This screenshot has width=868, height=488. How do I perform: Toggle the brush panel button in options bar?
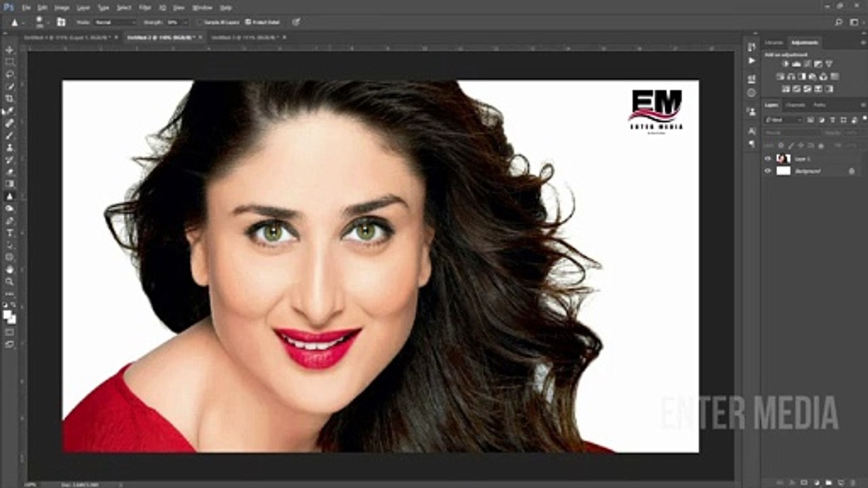click(x=61, y=22)
